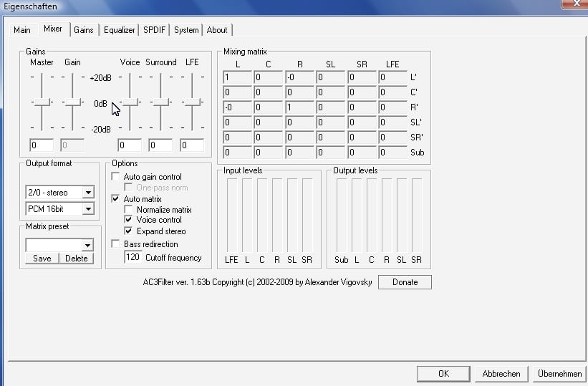The width and height of the screenshot is (588, 386).
Task: Enable Normalize matrix option
Action: pos(129,210)
